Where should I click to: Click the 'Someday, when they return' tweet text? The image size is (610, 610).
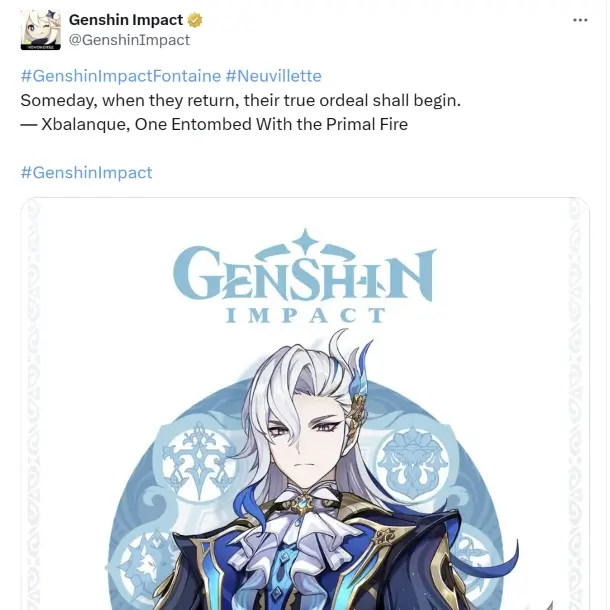tap(240, 100)
